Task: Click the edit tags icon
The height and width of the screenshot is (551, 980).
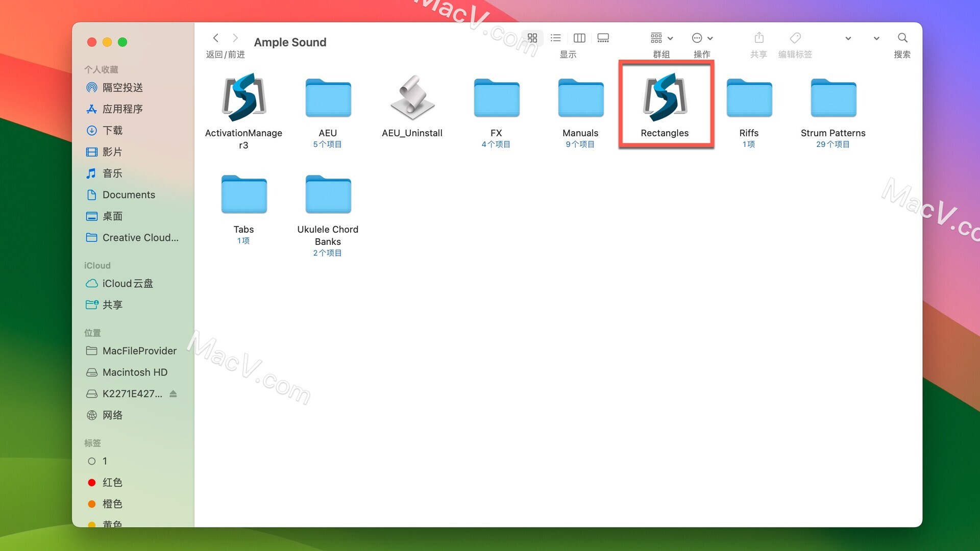Action: (x=795, y=38)
